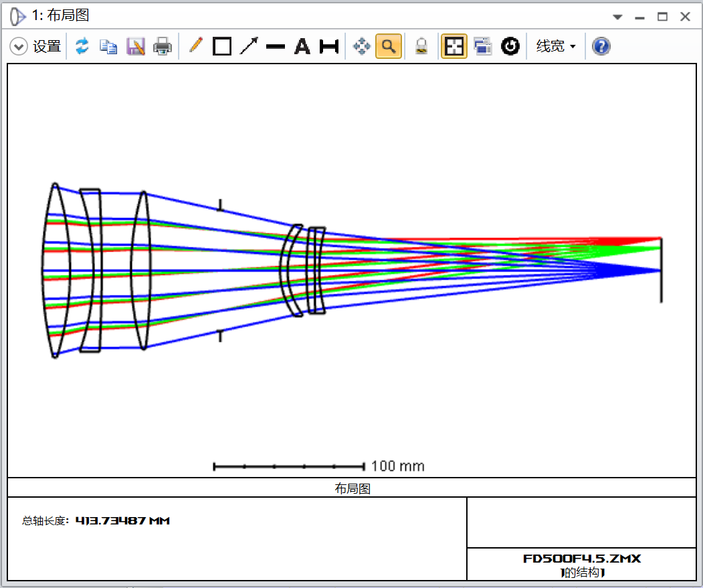The width and height of the screenshot is (703, 588).
Task: Pick the arrow annotation tool
Action: (249, 45)
